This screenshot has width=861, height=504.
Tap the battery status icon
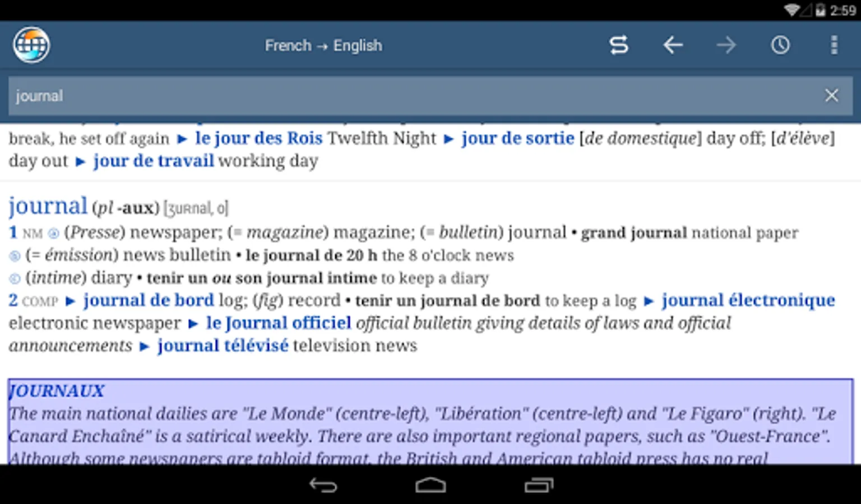[x=820, y=10]
